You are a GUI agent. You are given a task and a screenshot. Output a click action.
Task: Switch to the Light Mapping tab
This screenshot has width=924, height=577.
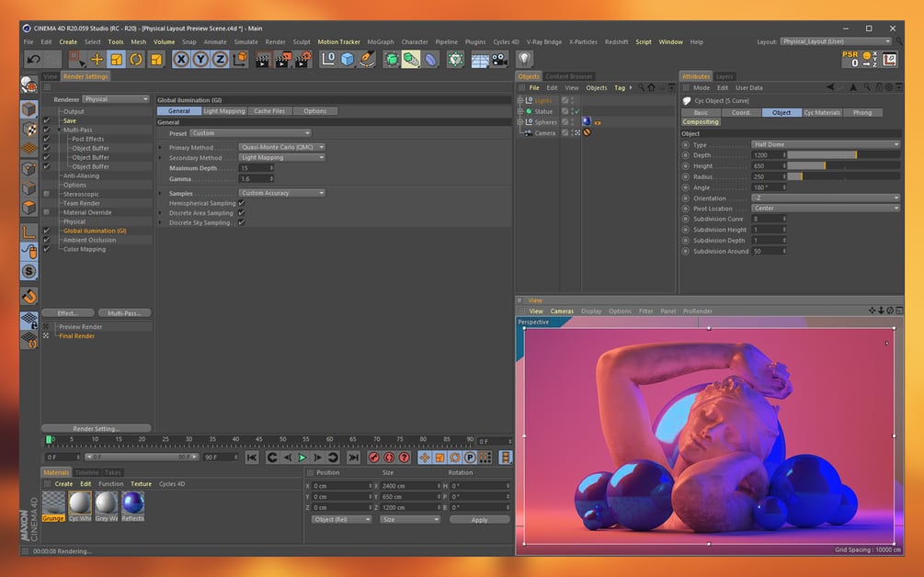pyautogui.click(x=224, y=110)
